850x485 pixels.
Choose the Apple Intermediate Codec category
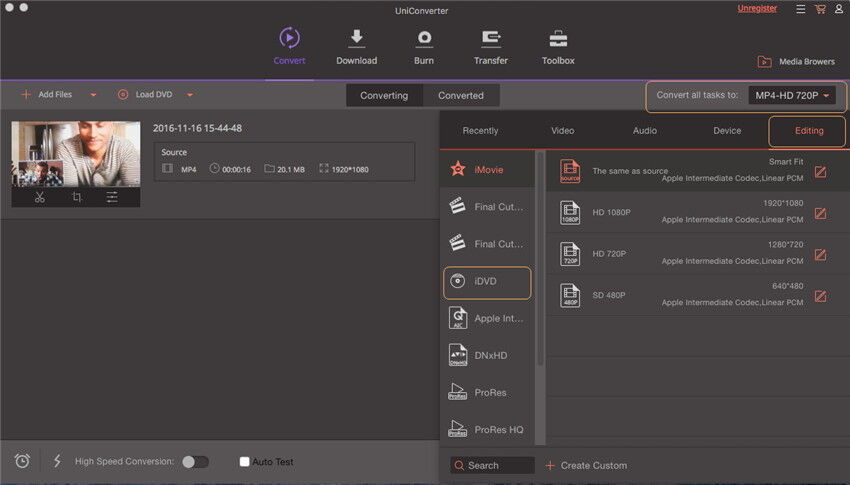[487, 318]
